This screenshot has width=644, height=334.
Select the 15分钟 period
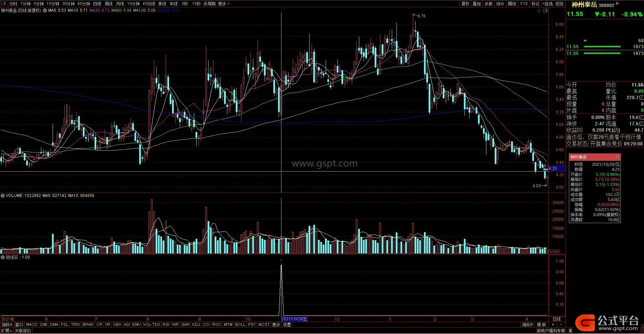[53, 4]
